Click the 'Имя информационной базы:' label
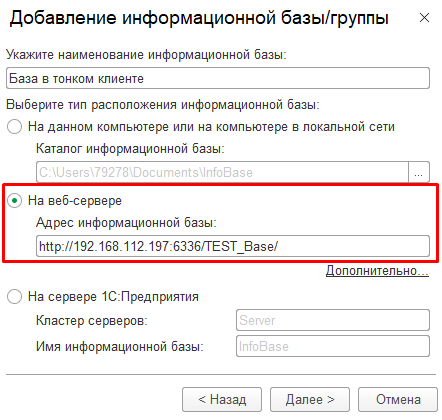 tap(120, 347)
